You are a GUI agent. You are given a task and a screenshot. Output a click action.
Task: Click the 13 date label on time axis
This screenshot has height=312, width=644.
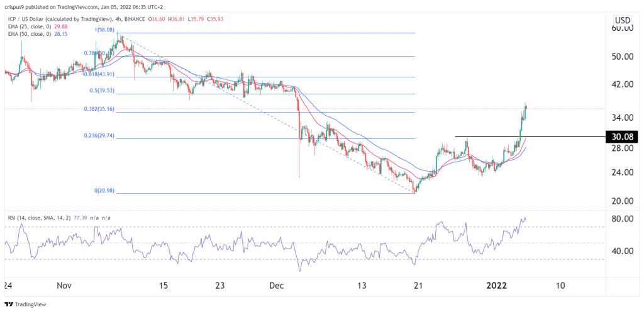[362, 285]
